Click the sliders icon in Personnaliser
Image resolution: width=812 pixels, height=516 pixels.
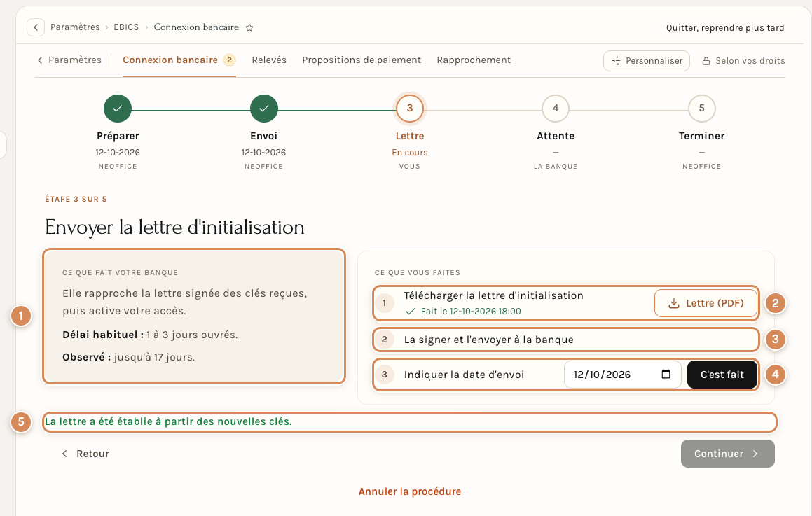(616, 60)
